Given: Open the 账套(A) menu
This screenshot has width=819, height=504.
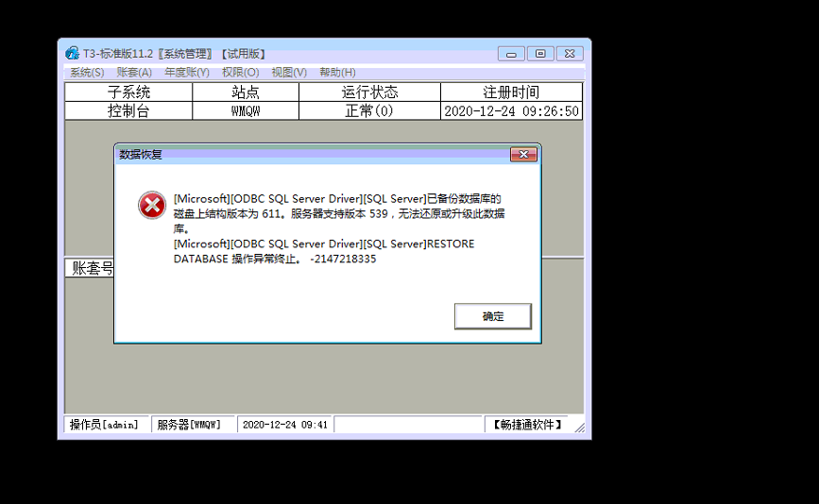Looking at the screenshot, I should point(134,73).
